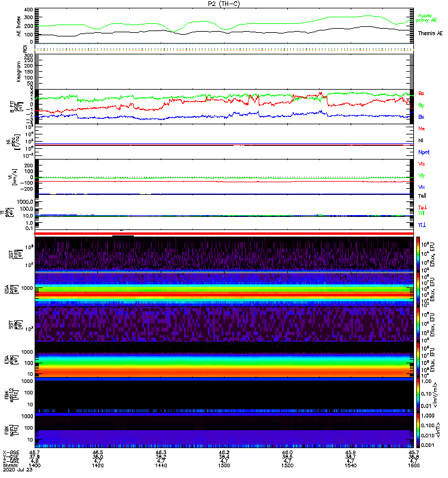Click the ROI panel dotted row
The image size is (448, 478).
pos(224,50)
